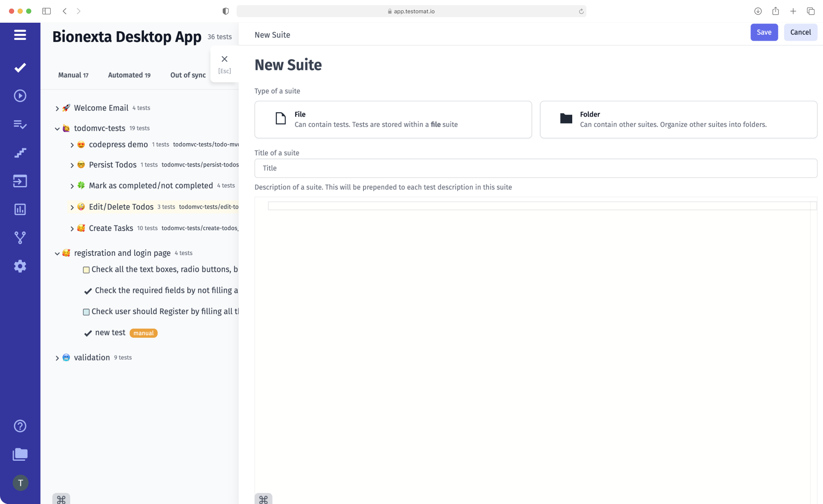Open the Runs play icon in sidebar

[x=20, y=96]
